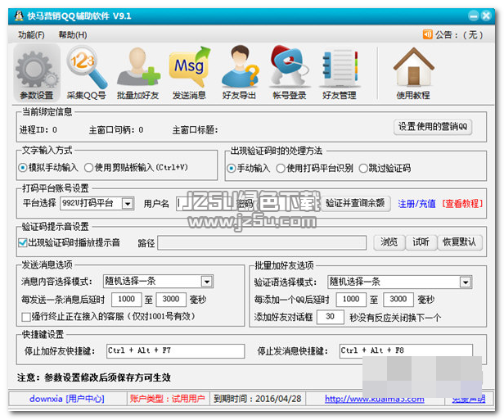This screenshot has height=420, width=504.
Task: Click the 恢复默认 button
Action: [x=460, y=242]
